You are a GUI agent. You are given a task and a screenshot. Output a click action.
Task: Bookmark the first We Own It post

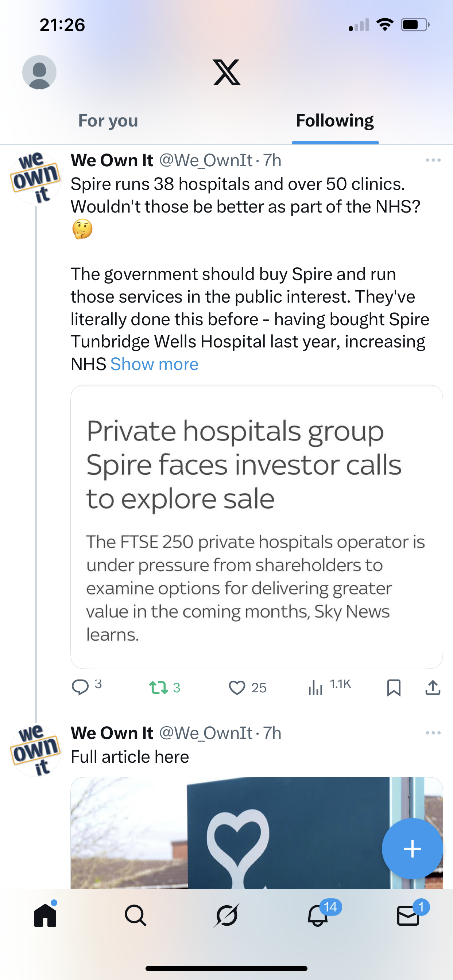tap(394, 688)
